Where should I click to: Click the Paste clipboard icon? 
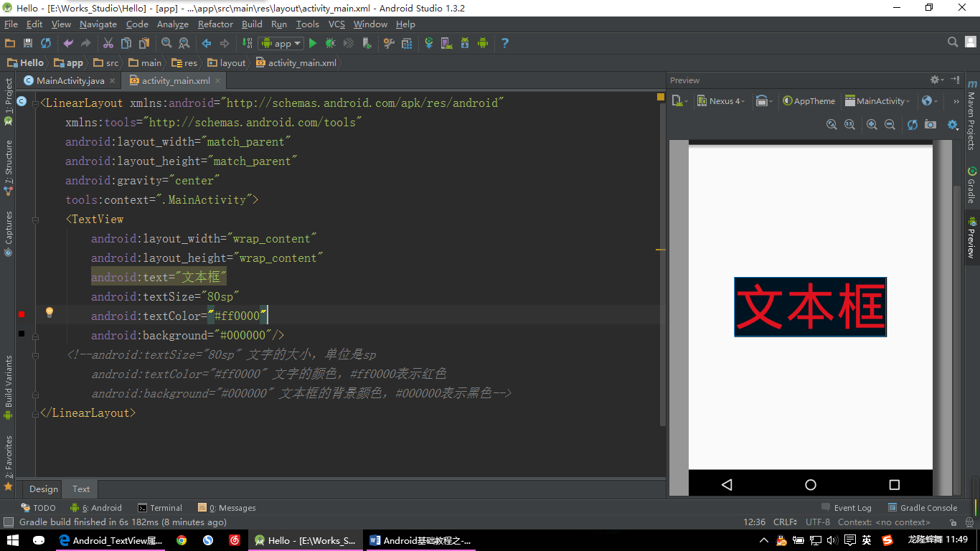coord(144,43)
